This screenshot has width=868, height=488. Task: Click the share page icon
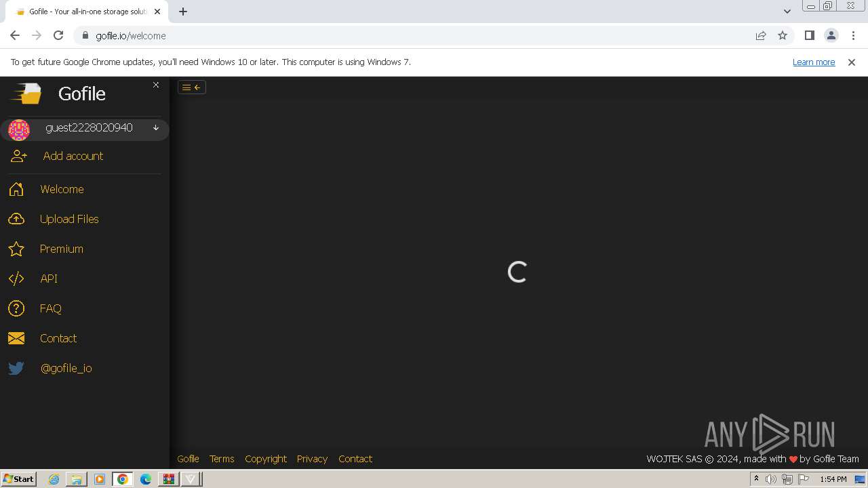point(761,35)
